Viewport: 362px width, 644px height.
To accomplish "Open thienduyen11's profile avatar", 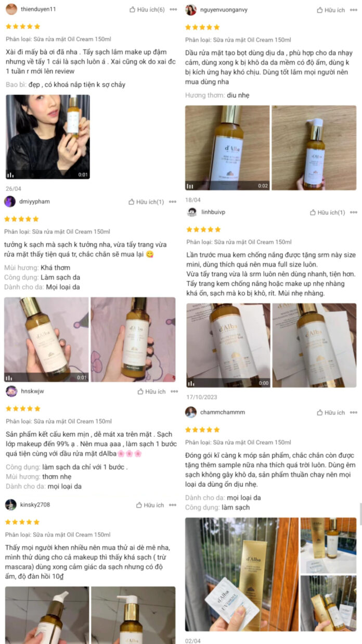I will coord(11,9).
